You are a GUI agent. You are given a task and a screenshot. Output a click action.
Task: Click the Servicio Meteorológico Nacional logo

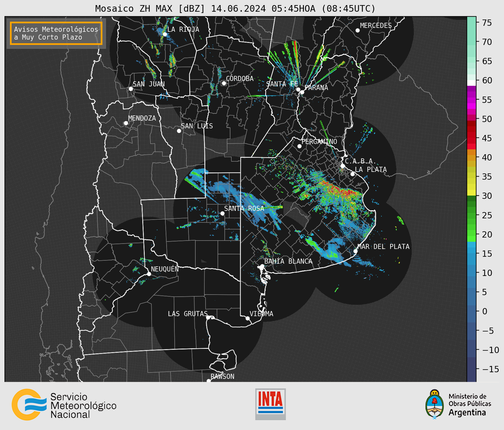64,405
